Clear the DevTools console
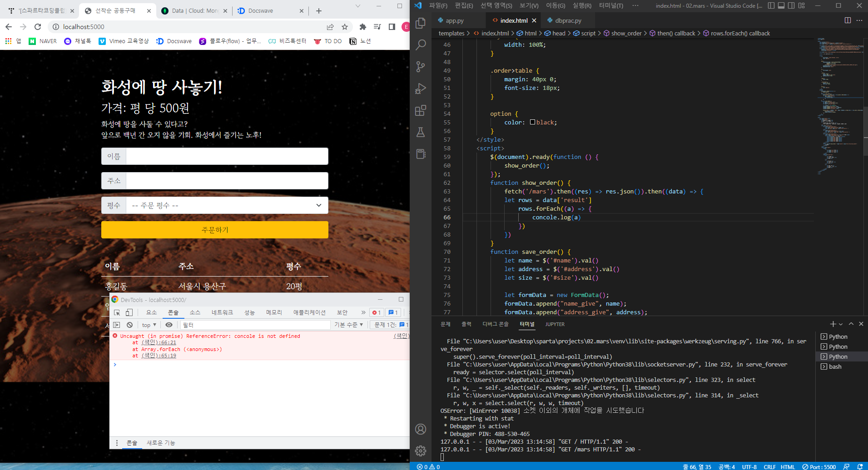 [x=129, y=325]
